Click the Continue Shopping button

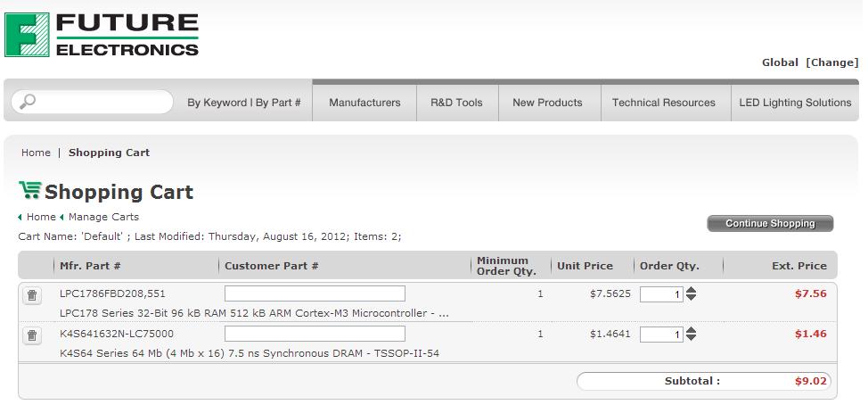click(770, 223)
